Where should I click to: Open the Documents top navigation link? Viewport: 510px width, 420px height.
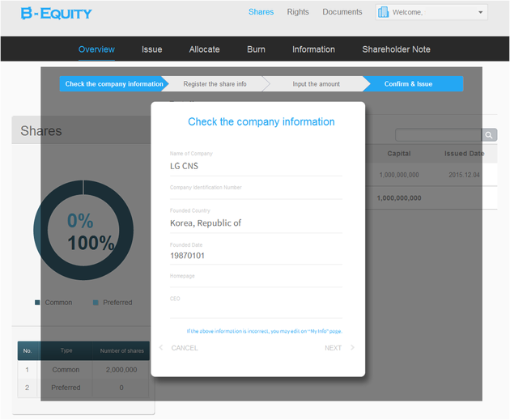tap(342, 12)
